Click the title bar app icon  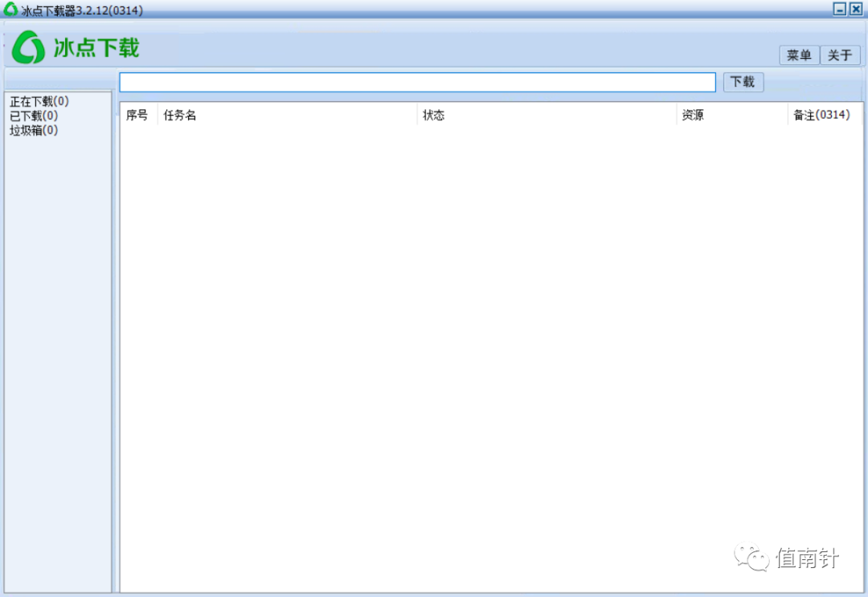pos(10,9)
